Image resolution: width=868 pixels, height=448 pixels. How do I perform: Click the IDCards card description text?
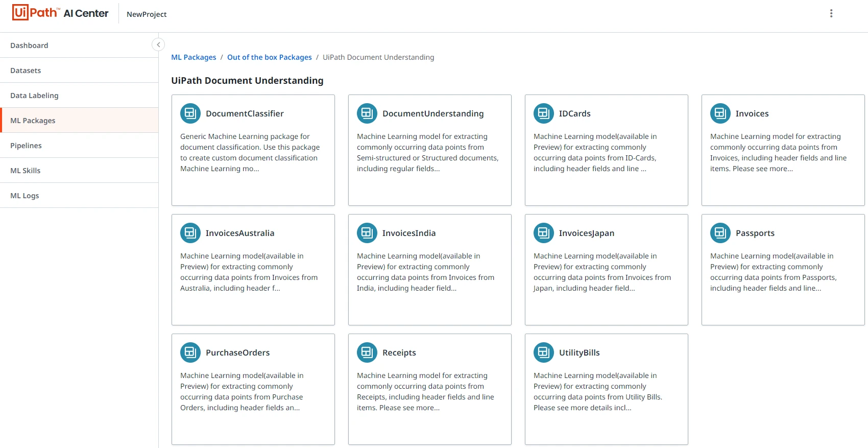coord(595,152)
